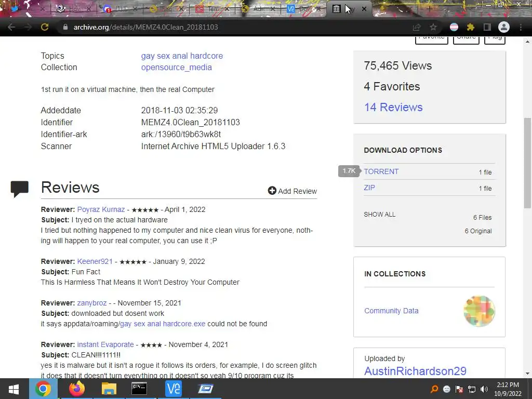This screenshot has width=532, height=399.
Task: Switch to the VNC 'Dow' tab
Action: [303, 9]
